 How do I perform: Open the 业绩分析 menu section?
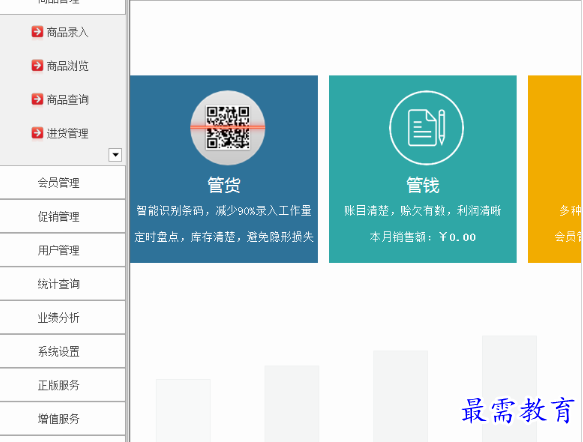[62, 317]
